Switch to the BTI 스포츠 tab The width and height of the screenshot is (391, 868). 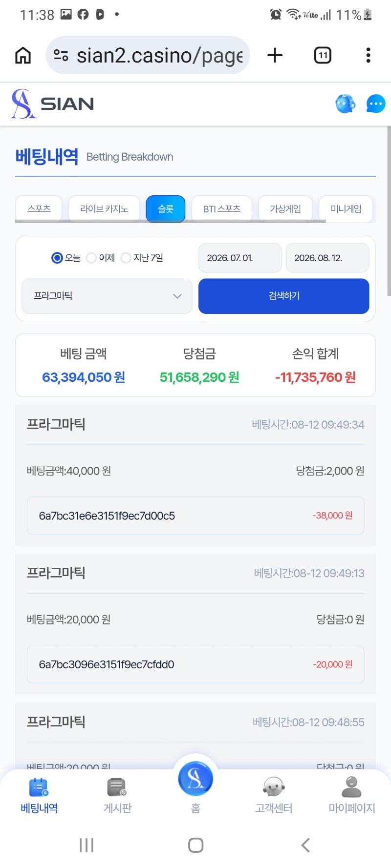(222, 209)
